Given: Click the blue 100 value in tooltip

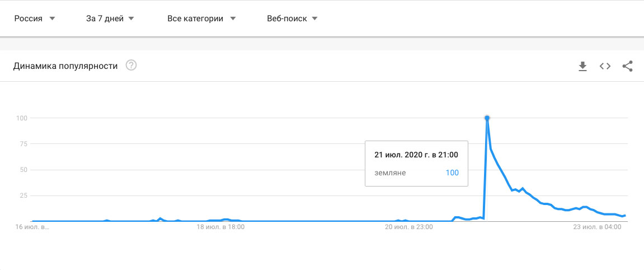Looking at the screenshot, I should tap(452, 173).
